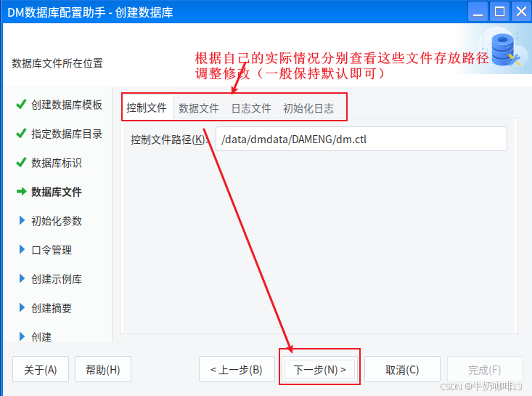Click the database wrench icon in header

click(505, 50)
